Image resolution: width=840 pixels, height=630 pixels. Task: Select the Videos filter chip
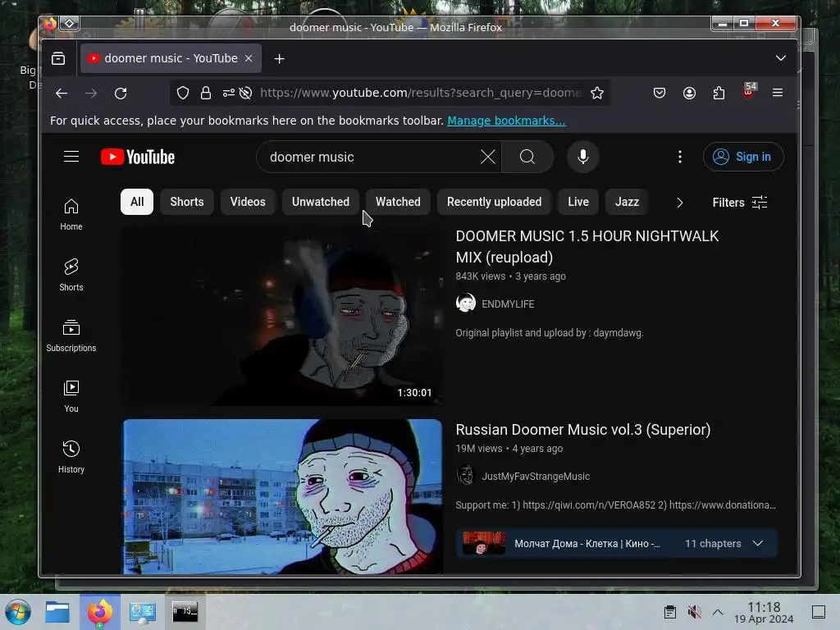(x=248, y=202)
